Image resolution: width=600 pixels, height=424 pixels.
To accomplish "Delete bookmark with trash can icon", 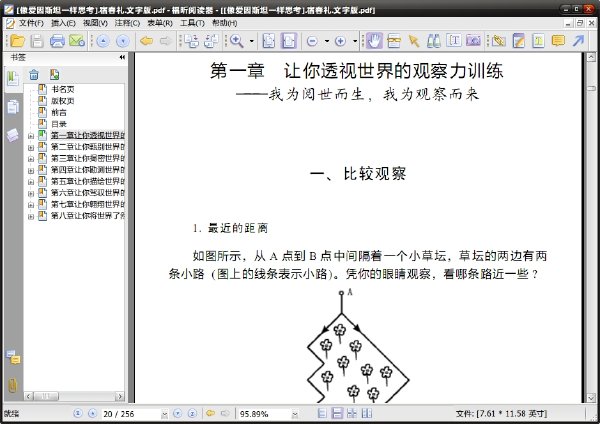I will pyautogui.click(x=34, y=74).
